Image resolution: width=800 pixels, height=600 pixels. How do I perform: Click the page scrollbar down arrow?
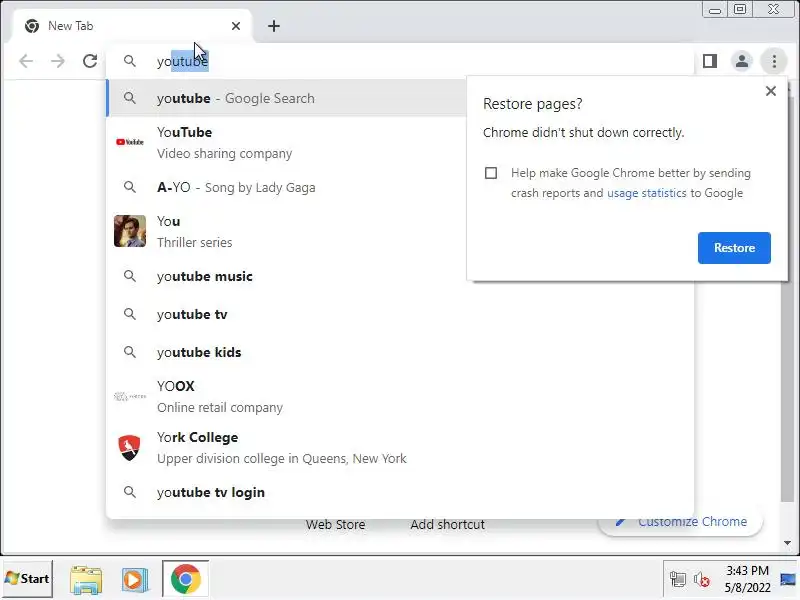click(788, 543)
